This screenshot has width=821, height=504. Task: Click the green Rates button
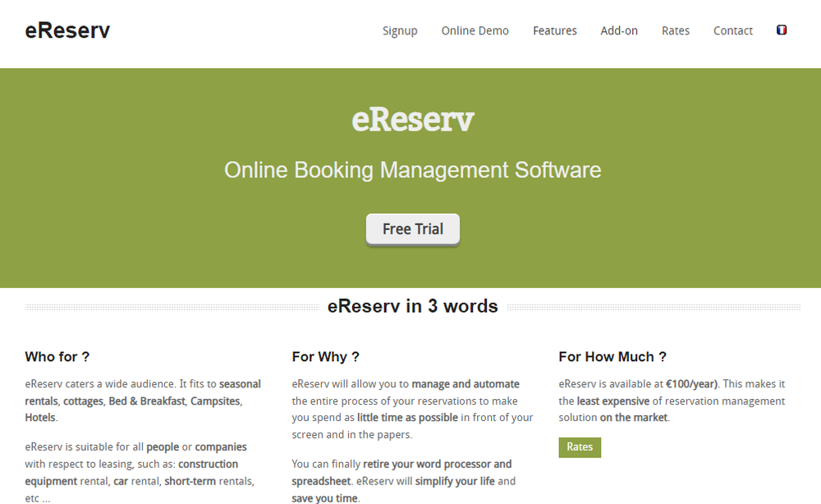580,447
